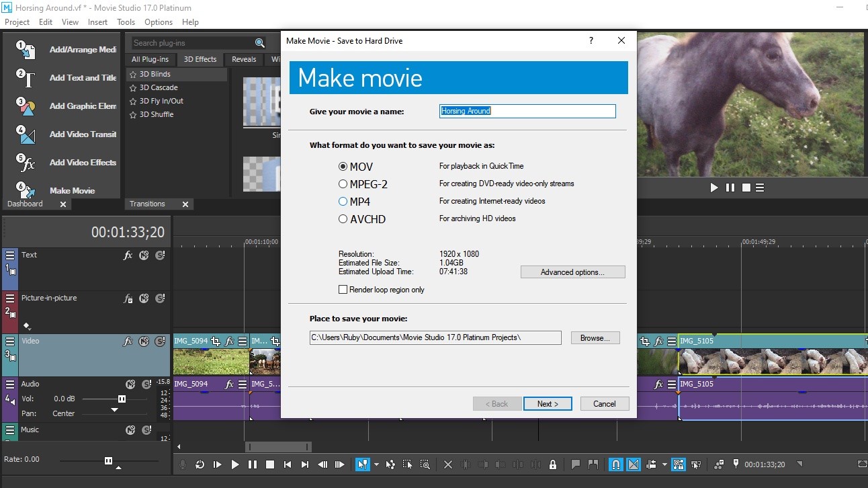This screenshot has height=488, width=868.
Task: Open the auto ripple dropdown arrow
Action: [x=664, y=464]
